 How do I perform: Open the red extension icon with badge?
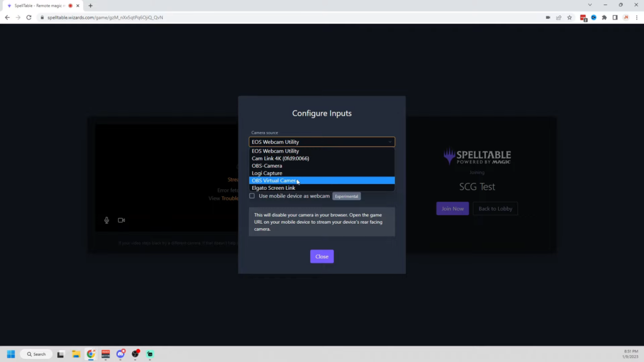click(583, 18)
